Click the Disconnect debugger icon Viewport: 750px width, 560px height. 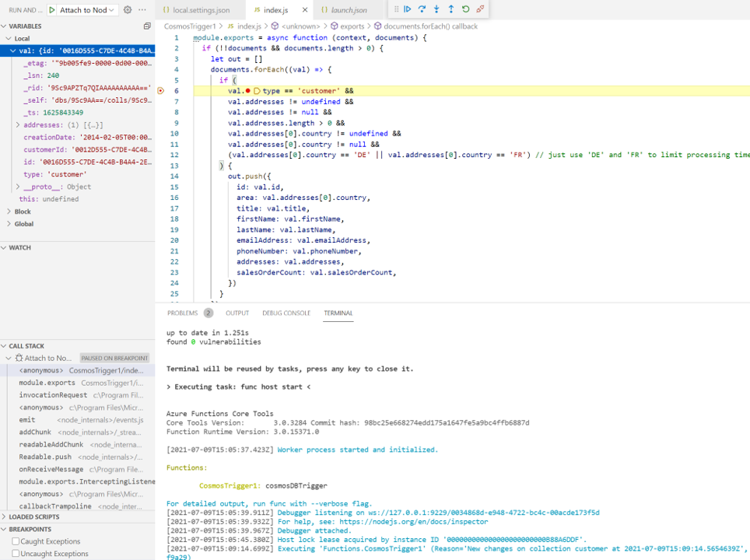tap(480, 9)
